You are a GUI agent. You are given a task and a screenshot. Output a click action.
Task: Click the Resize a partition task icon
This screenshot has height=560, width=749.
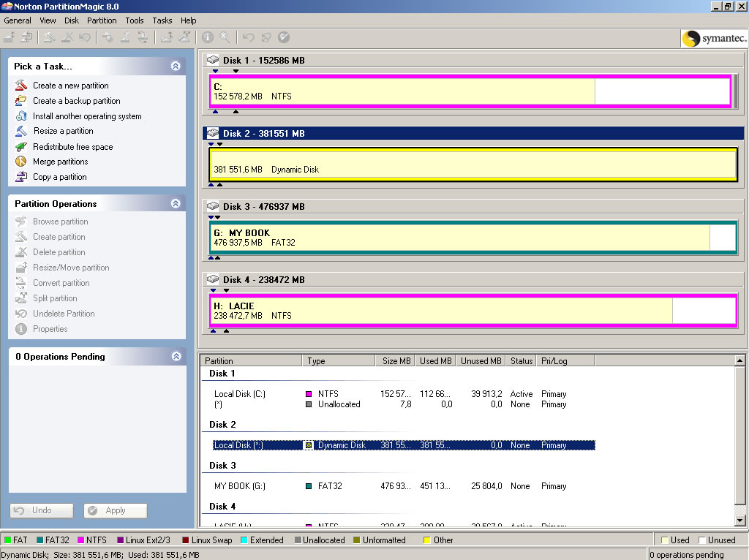[x=21, y=131]
